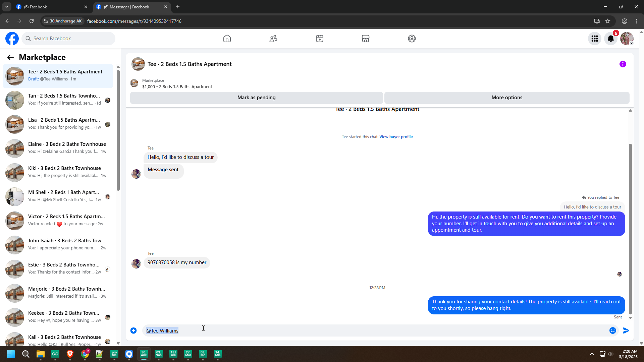Image resolution: width=644 pixels, height=362 pixels.
Task: Open Tan 2 Beds 1.5 Baths Townhouse chat
Action: 58,100
